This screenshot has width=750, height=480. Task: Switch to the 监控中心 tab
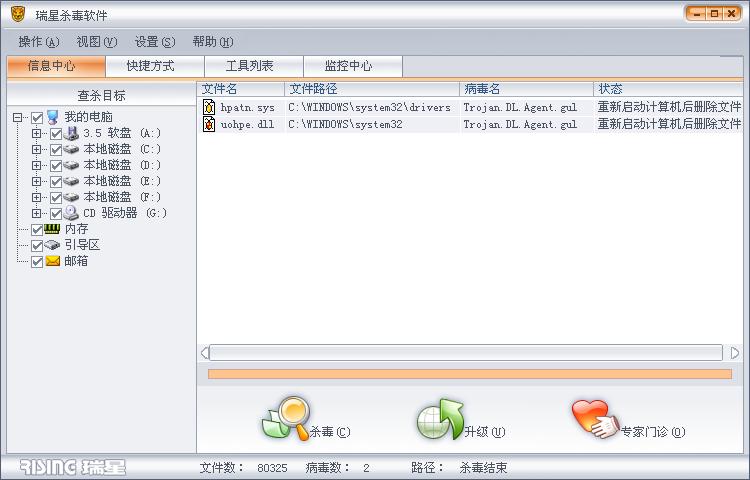(x=353, y=66)
